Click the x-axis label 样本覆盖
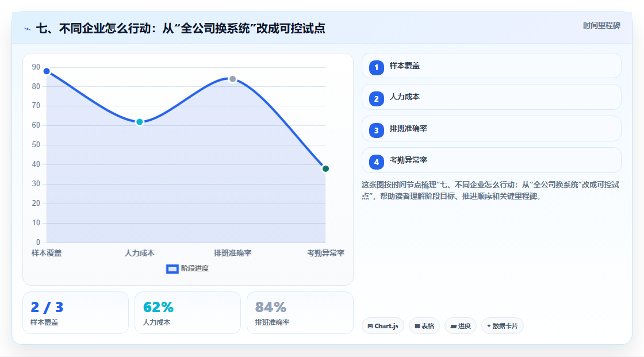The height and width of the screenshot is (357, 644). coord(47,253)
